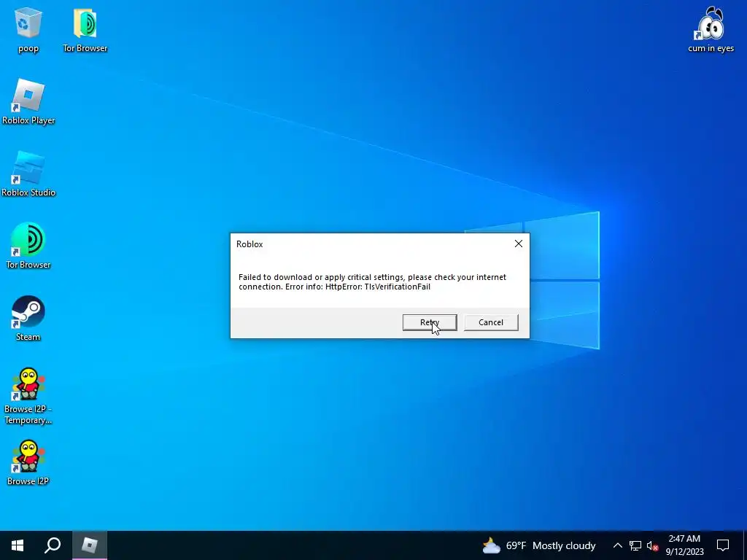The height and width of the screenshot is (560, 747).
Task: Close the Roblox error dialog with X
Action: 519,244
